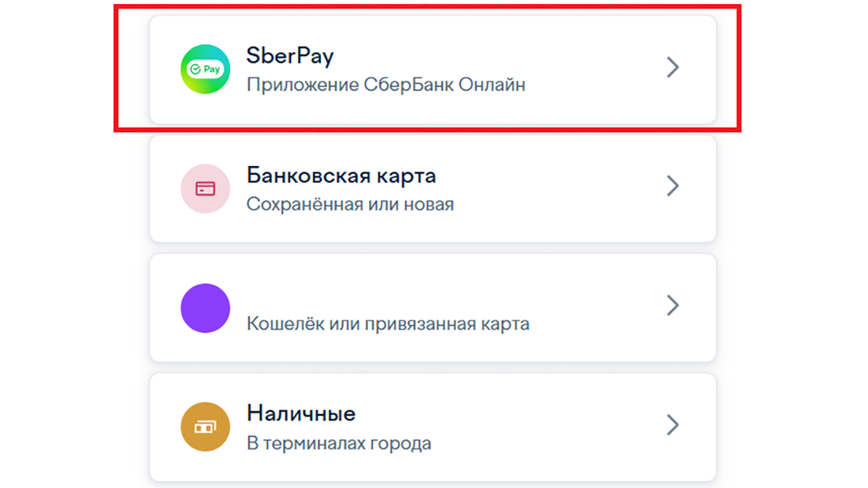Expand Наличные using its right chevron

coord(673,425)
